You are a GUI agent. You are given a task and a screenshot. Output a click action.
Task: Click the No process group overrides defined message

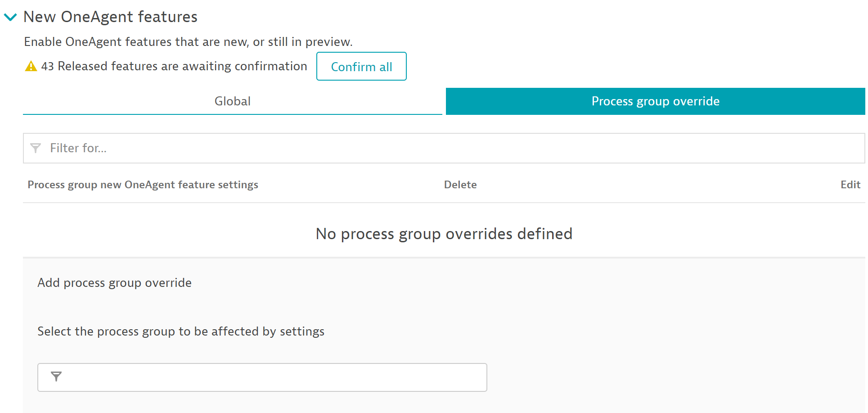click(444, 234)
